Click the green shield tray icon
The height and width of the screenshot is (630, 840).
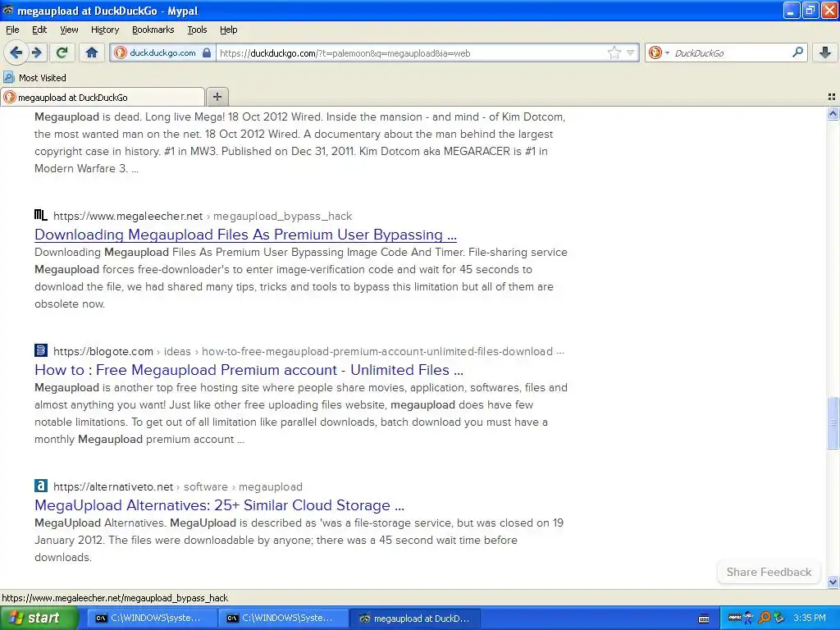[x=779, y=619]
